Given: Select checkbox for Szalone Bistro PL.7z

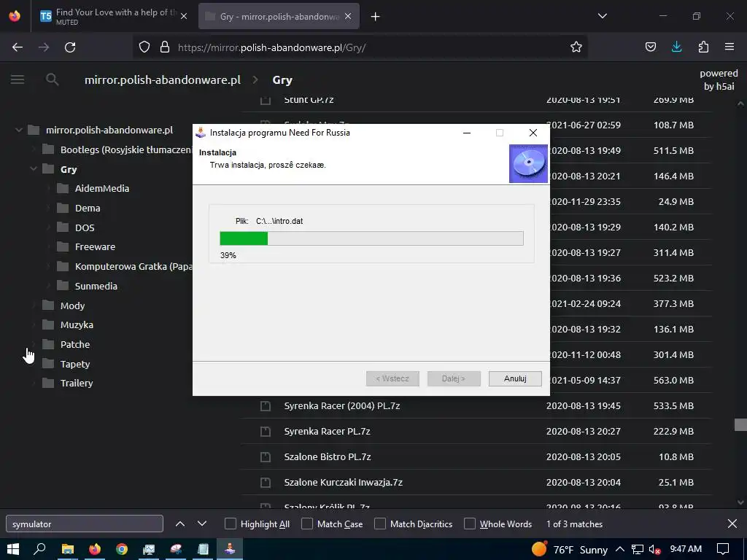Looking at the screenshot, I should coord(266,456).
